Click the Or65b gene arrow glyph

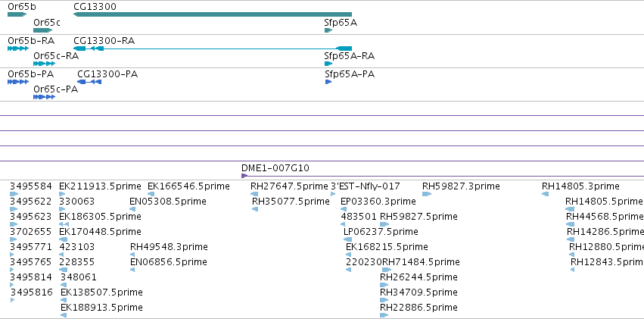(x=17, y=14)
